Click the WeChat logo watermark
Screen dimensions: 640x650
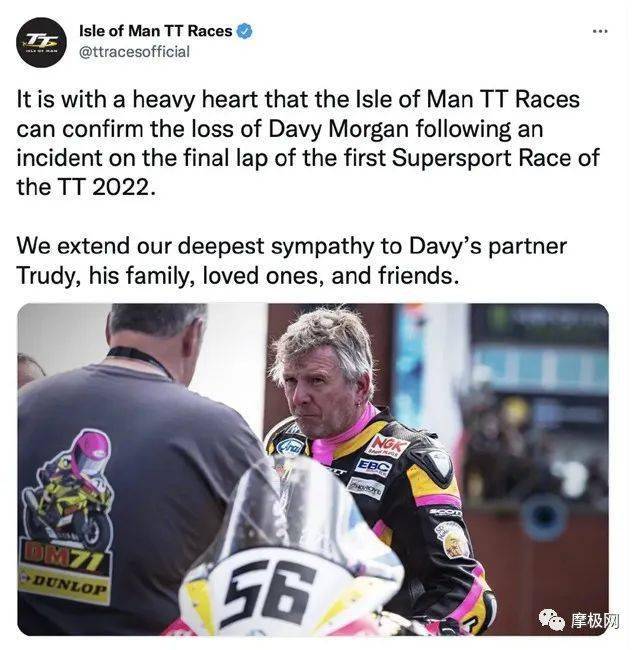[x=552, y=619]
